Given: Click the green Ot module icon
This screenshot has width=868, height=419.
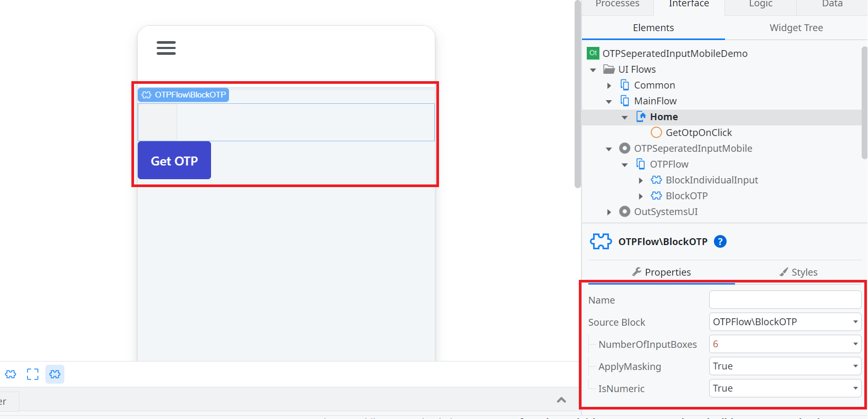Looking at the screenshot, I should (x=593, y=53).
